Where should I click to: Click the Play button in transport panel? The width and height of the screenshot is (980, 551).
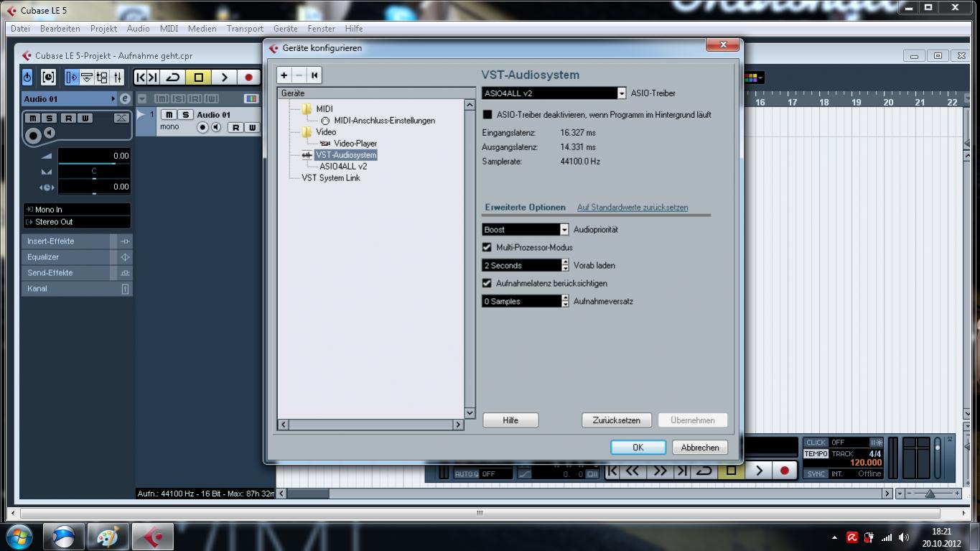(x=759, y=471)
